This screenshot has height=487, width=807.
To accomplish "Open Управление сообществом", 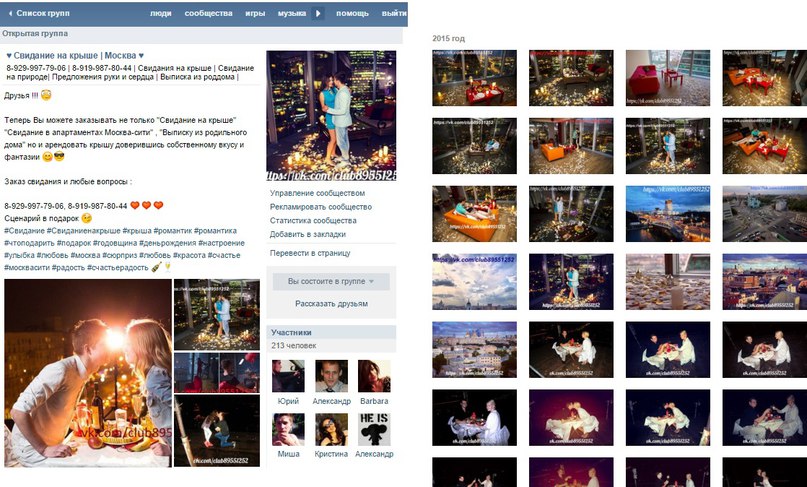I will pyautogui.click(x=317, y=193).
